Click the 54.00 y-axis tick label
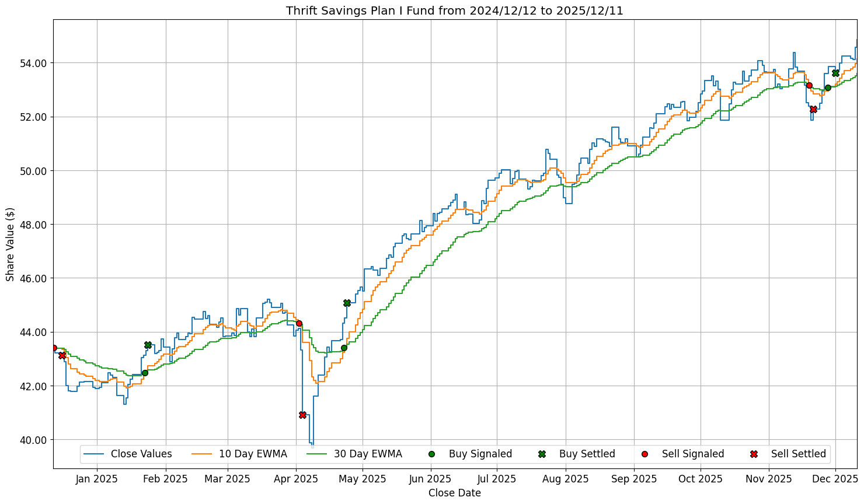Viewport: 864px width, 504px height. point(34,63)
